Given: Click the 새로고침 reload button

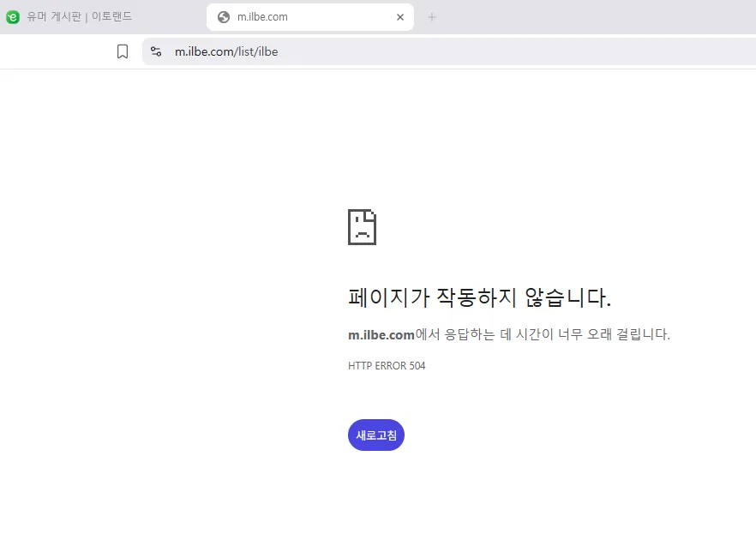Looking at the screenshot, I should click(x=376, y=435).
